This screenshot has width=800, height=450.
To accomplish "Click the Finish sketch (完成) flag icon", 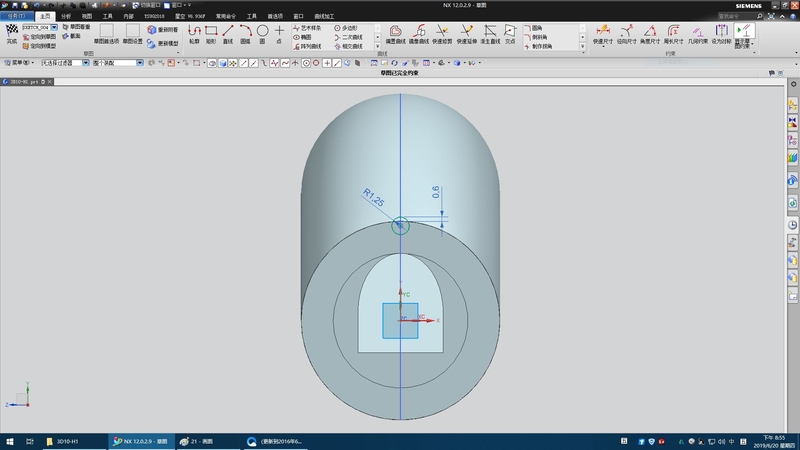I will (11, 32).
